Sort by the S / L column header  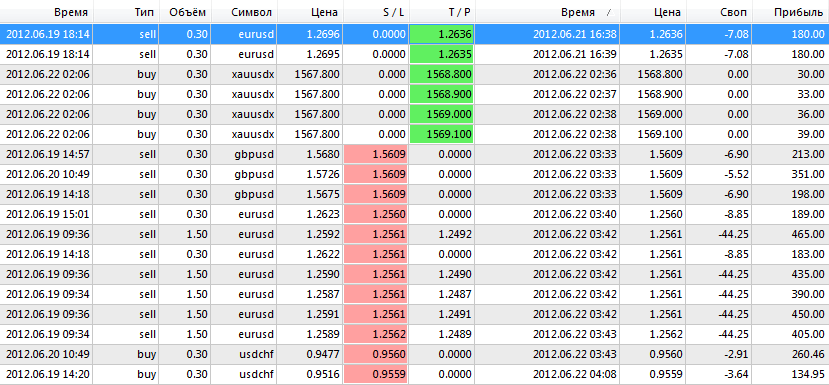coord(377,12)
